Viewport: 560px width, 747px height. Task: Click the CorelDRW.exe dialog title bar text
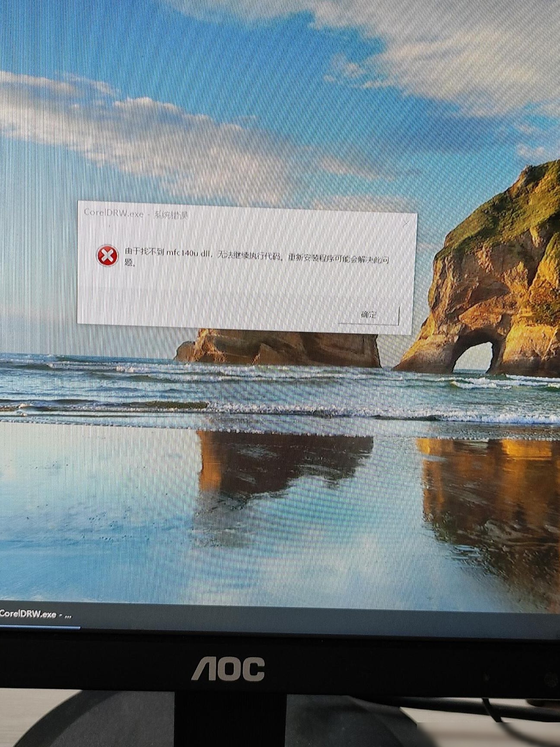pos(136,214)
